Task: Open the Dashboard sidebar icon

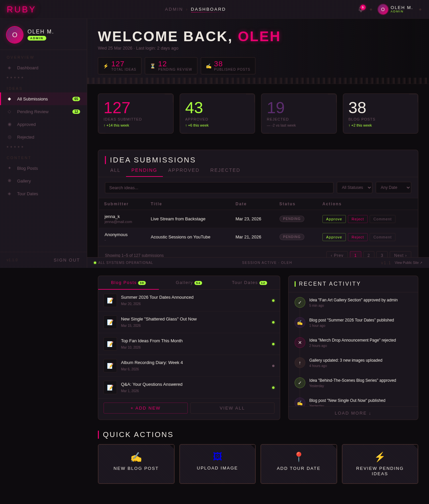Action: pos(9,68)
